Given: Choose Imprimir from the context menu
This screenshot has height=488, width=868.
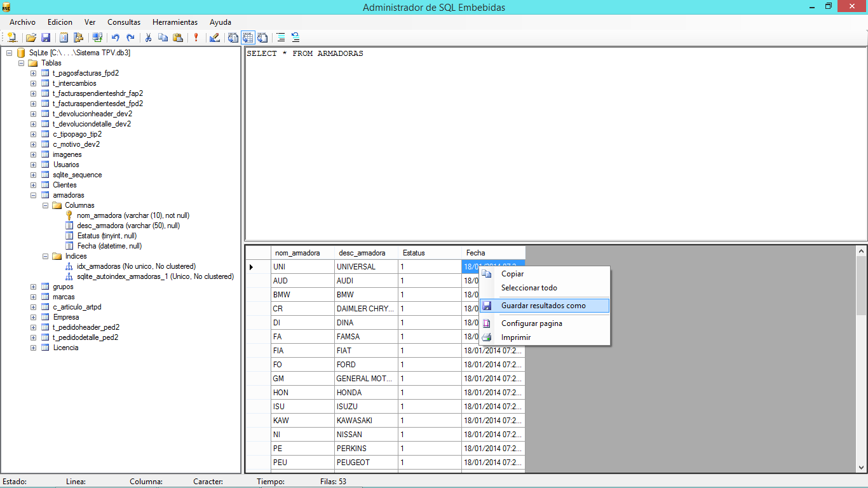Looking at the screenshot, I should [x=545, y=337].
